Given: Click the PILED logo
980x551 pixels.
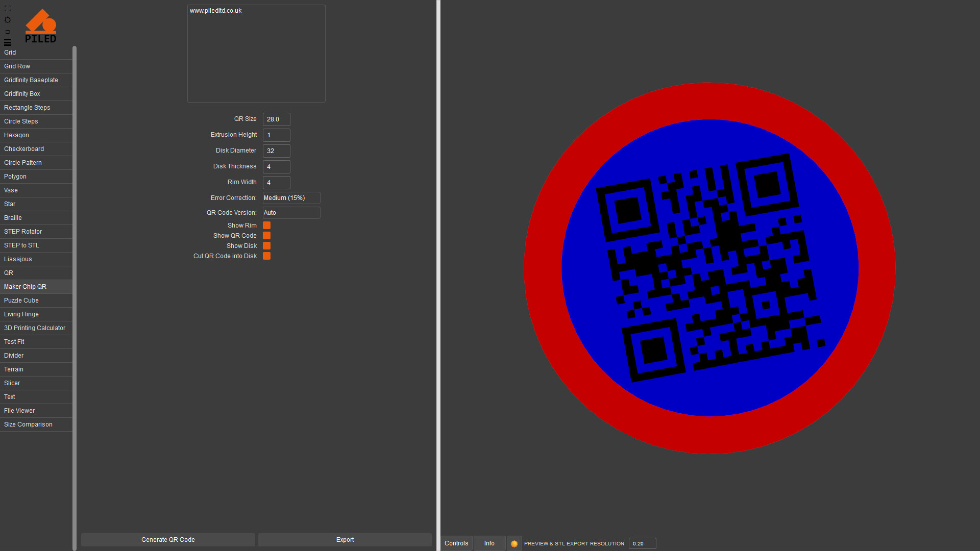Looking at the screenshot, I should tap(41, 26).
